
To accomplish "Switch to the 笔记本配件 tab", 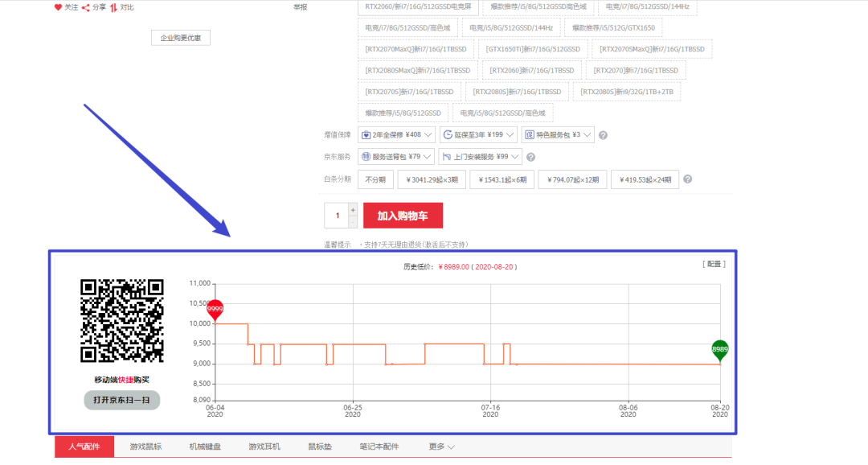I will coord(379,446).
